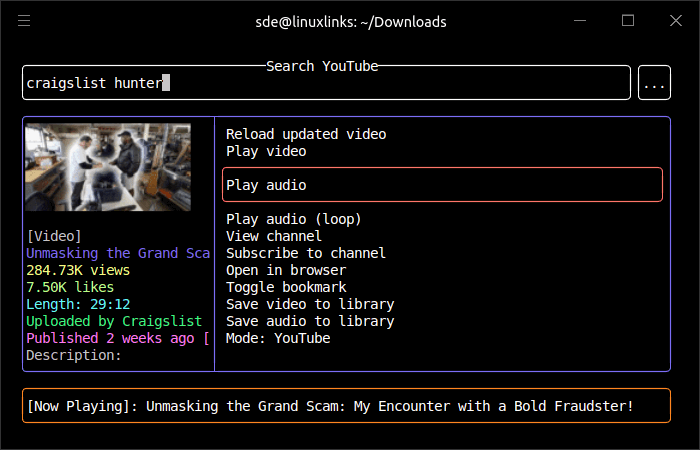Choose Play audio (loop)
This screenshot has width=700, height=450.
[293, 219]
